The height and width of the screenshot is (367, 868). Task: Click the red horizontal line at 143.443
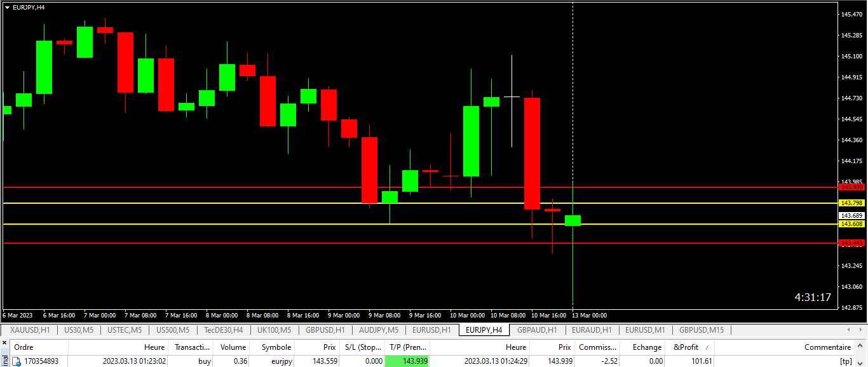(381, 243)
